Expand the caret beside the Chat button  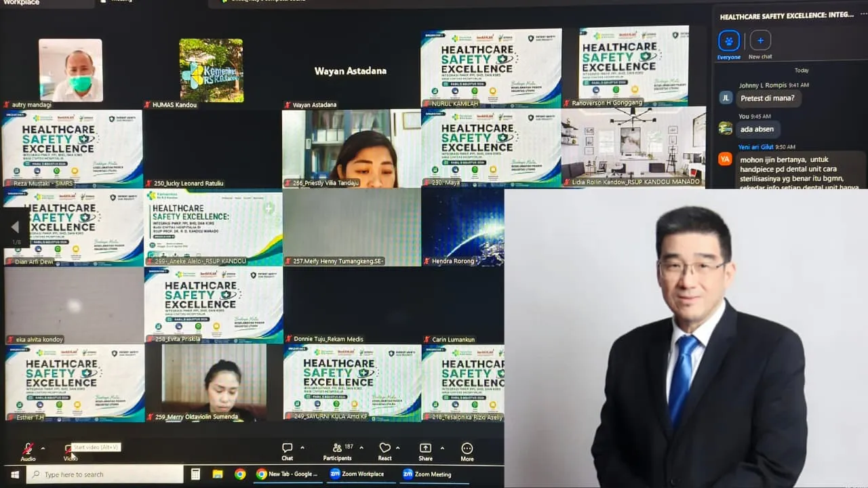302,448
